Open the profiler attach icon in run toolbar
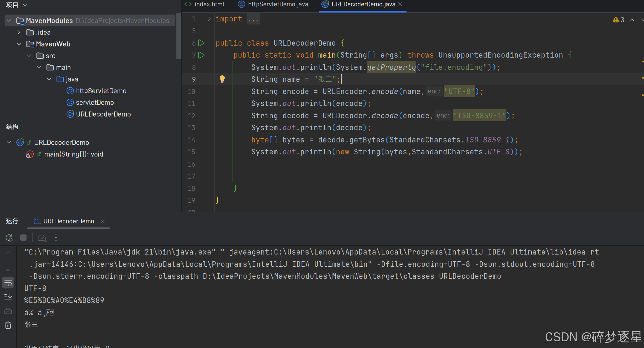The image size is (644, 348). tap(42, 238)
